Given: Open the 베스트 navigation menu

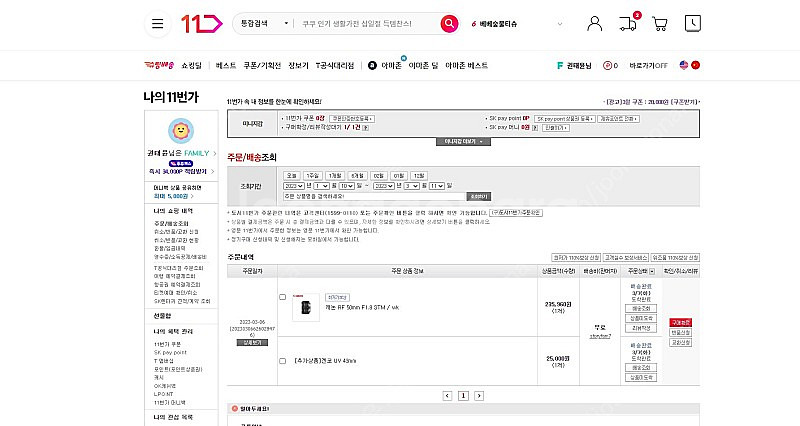Looking at the screenshot, I should [226, 65].
